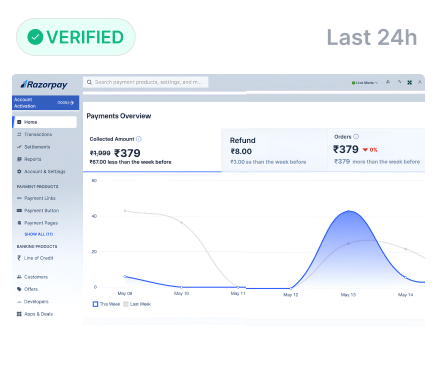Click the blue data point at May 09
The height and width of the screenshot is (385, 436).
click(125, 276)
